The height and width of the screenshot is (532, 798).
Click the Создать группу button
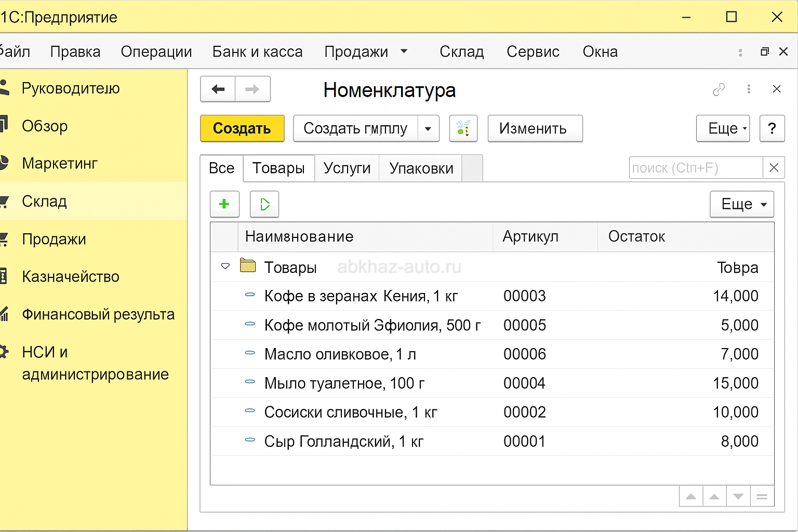pyautogui.click(x=355, y=128)
